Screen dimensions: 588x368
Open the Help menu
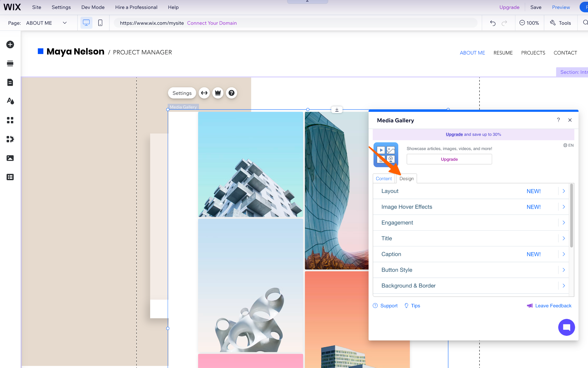(173, 7)
